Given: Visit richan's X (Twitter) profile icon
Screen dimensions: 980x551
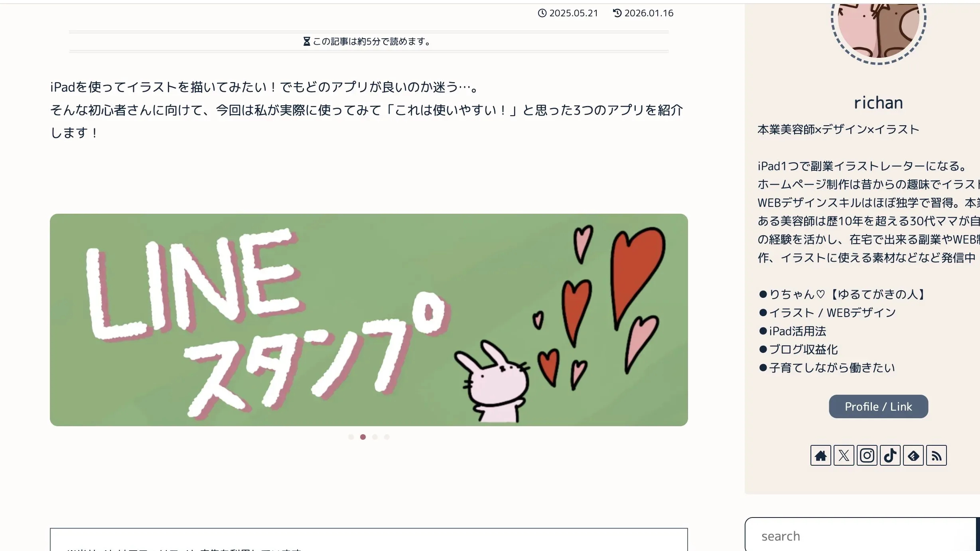Looking at the screenshot, I should 844,455.
